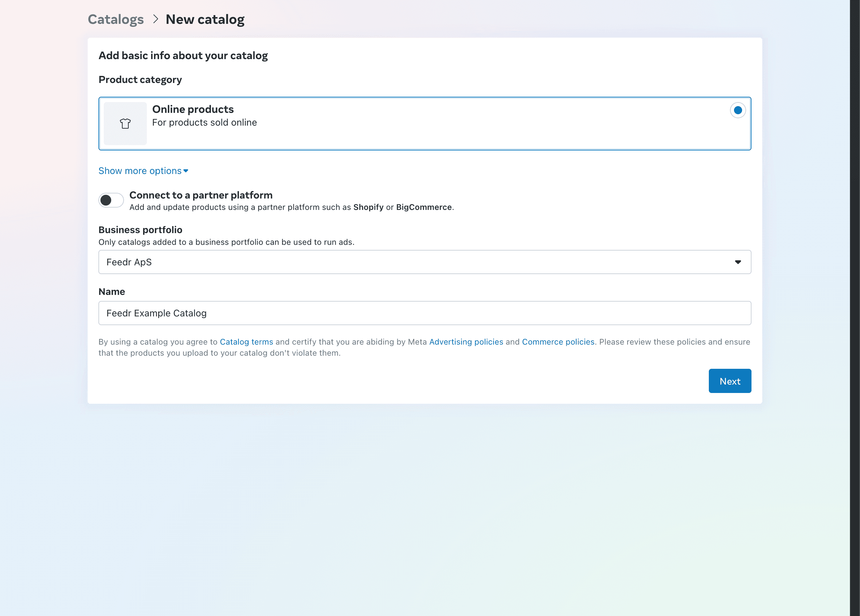The image size is (860, 616).
Task: Click into the catalog Name field
Action: [424, 313]
